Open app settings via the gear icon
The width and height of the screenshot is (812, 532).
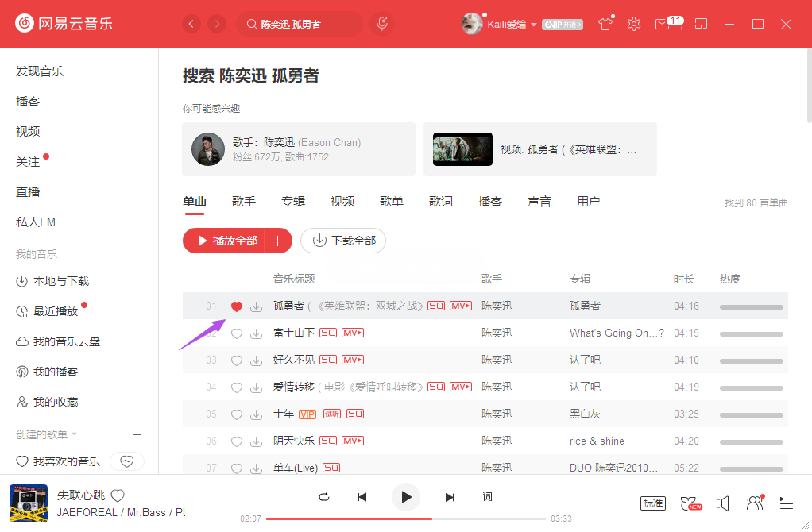point(633,24)
